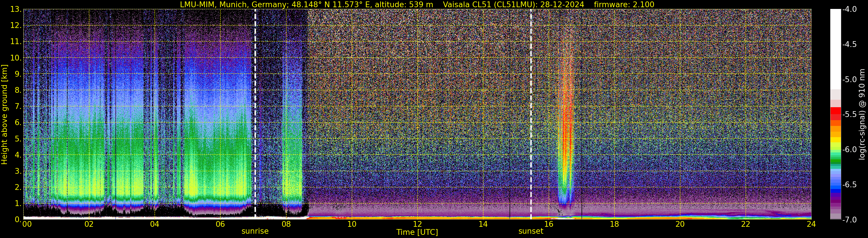The height and width of the screenshot is (238, 868).
Task: Click the '11.' height axis tick label
Action: 16,42
